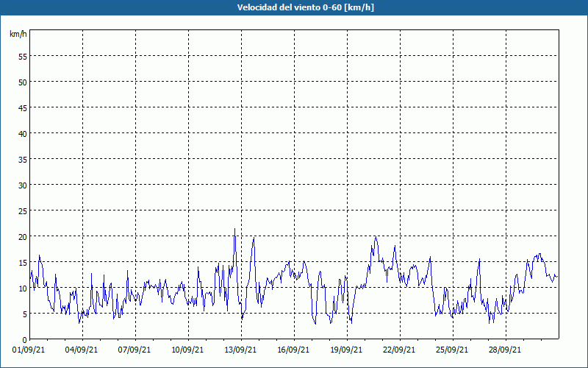Screen dimensions: 588x368
Task: Select the date label 25/09/21
Action: [x=451, y=350]
